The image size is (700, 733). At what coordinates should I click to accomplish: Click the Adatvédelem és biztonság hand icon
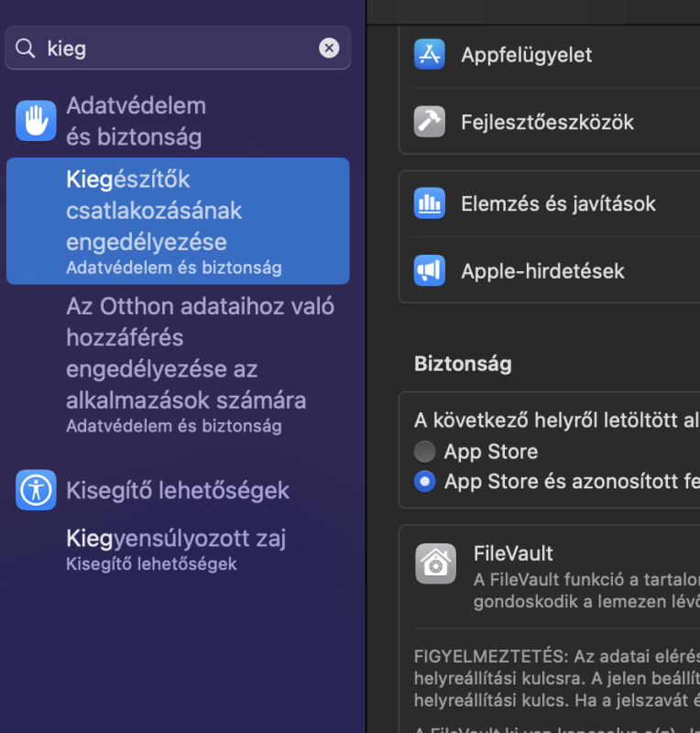[x=36, y=121]
